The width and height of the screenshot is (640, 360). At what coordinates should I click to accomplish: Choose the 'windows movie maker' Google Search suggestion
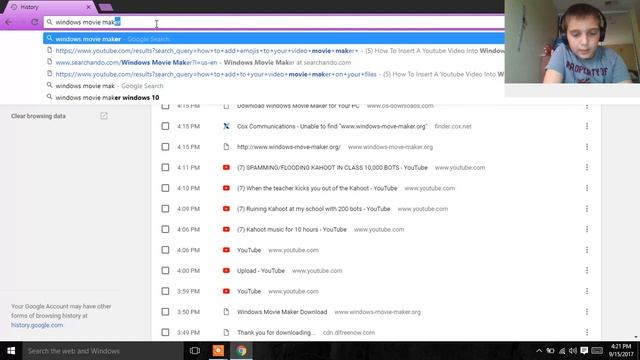tap(274, 39)
